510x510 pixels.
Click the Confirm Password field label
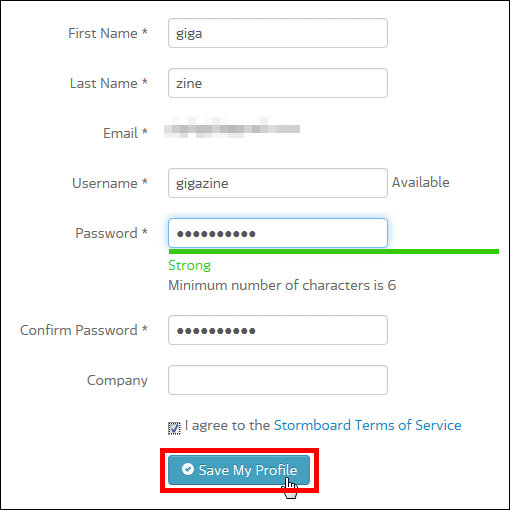(84, 330)
